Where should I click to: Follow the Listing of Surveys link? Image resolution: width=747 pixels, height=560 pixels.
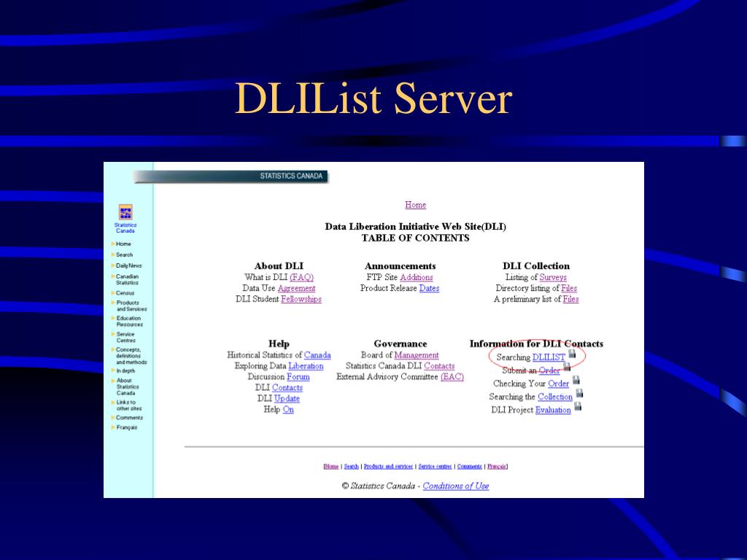(x=553, y=277)
